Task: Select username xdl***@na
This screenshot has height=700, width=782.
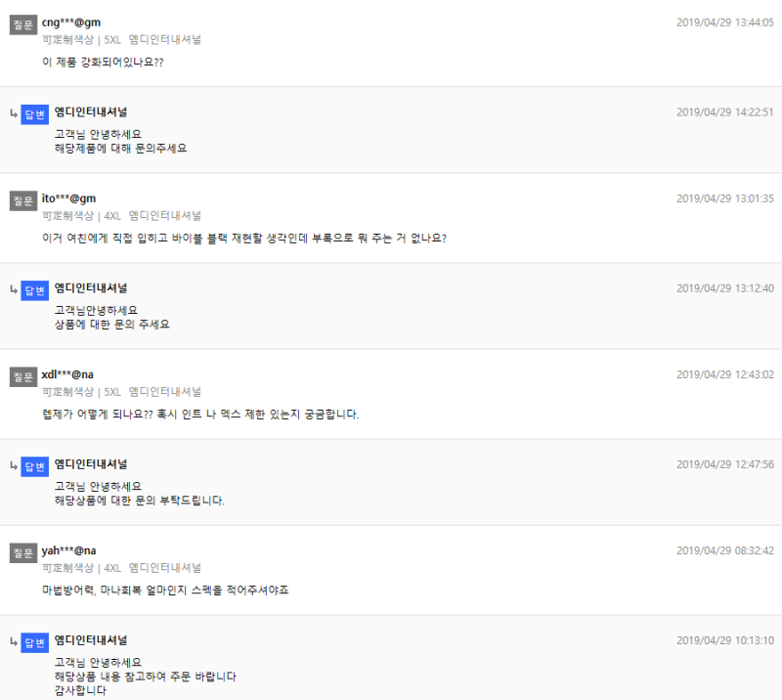Action: [x=67, y=374]
